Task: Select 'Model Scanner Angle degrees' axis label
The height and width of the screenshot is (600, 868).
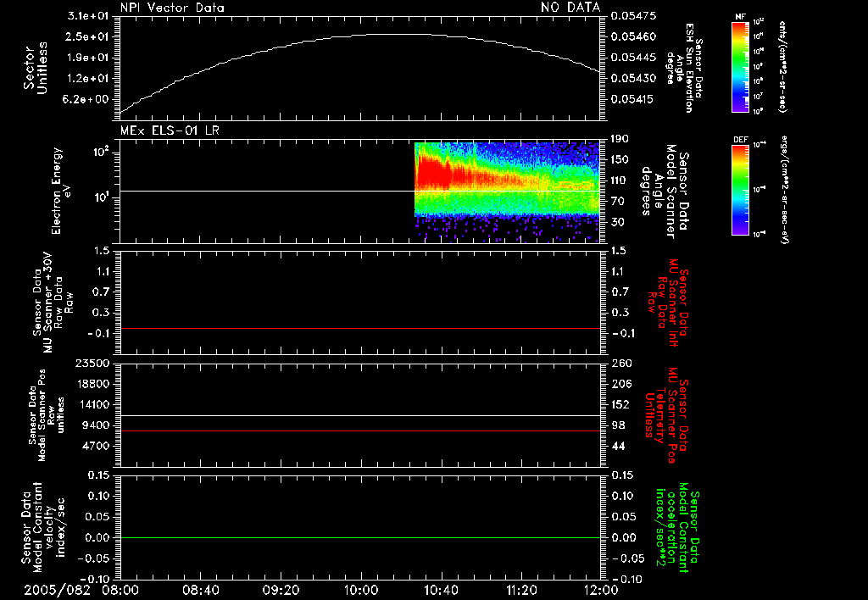Action: coord(665,192)
